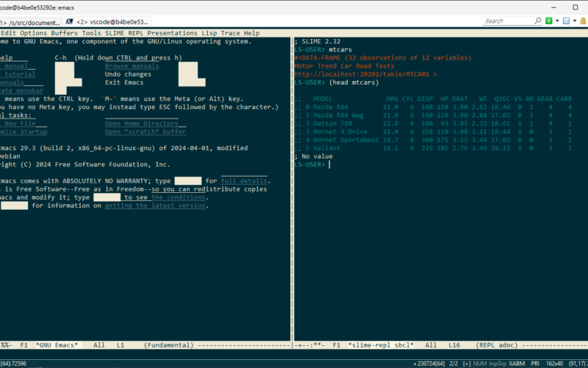Open the Trace menu
Viewport: 588px width, 368px height.
(x=230, y=33)
